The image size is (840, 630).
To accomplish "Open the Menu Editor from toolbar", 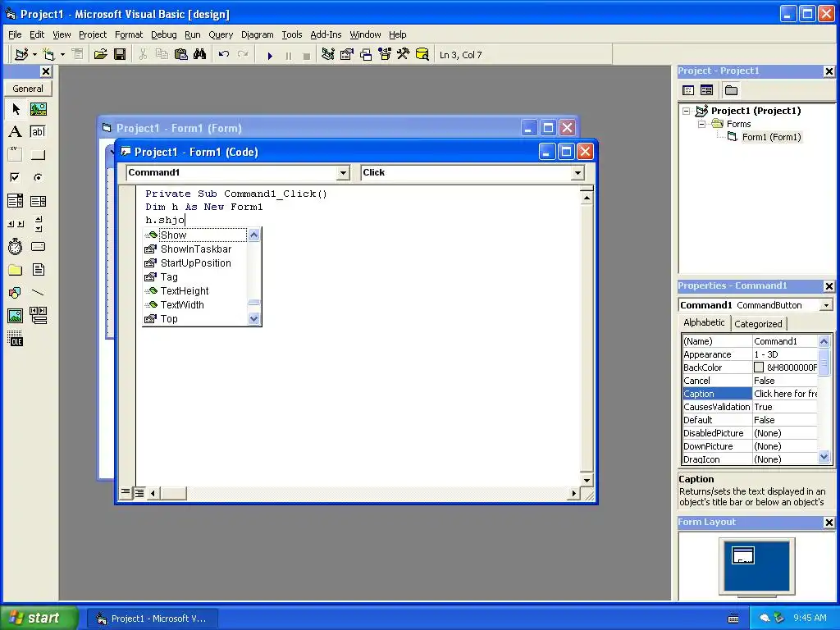I will point(78,54).
